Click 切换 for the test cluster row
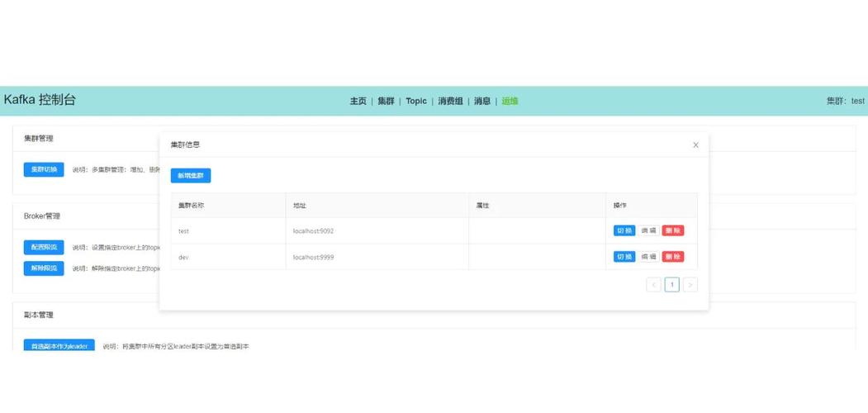The image size is (868, 413). [624, 230]
